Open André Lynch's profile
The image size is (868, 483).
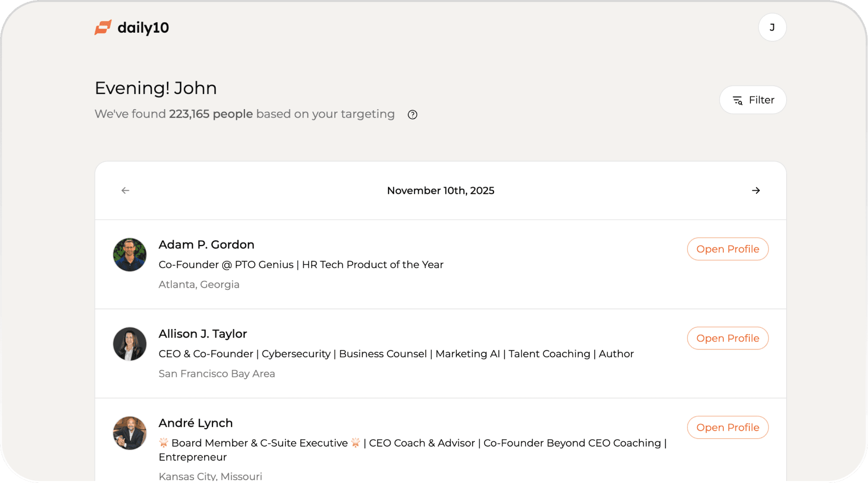pos(727,427)
